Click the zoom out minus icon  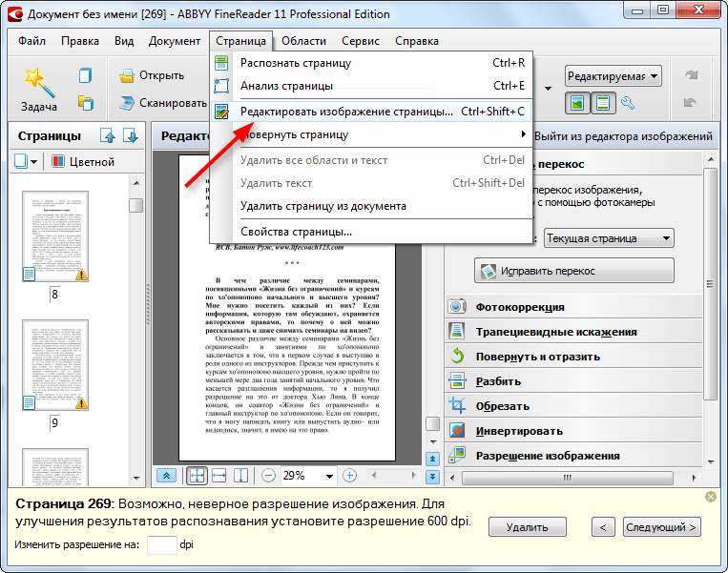pos(269,475)
